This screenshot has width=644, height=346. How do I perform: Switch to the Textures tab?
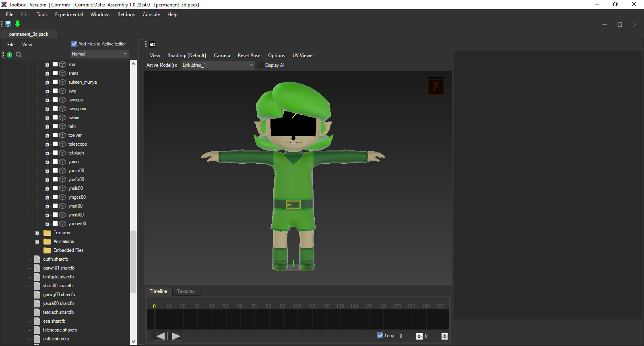[x=186, y=291]
